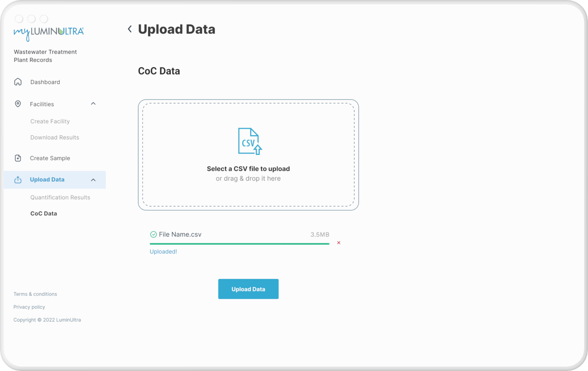
Task: Select the Facilities location pin icon
Action: click(x=18, y=104)
